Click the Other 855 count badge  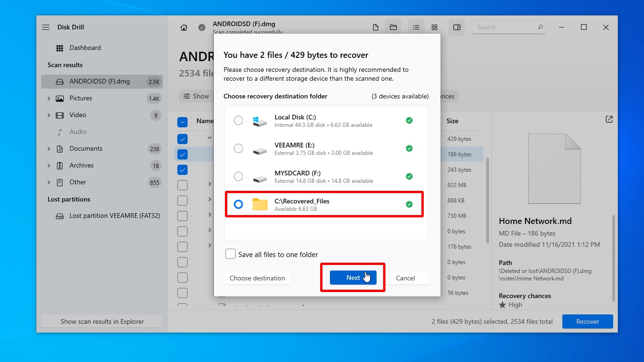click(154, 182)
